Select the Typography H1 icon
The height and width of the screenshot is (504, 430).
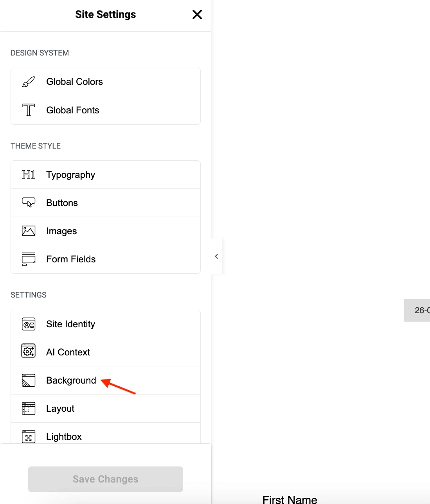28,175
